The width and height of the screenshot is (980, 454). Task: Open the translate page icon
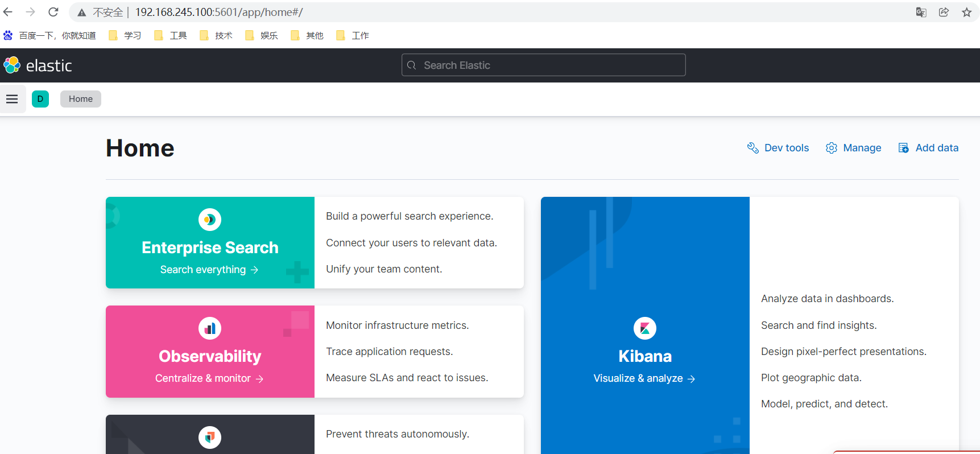click(921, 13)
